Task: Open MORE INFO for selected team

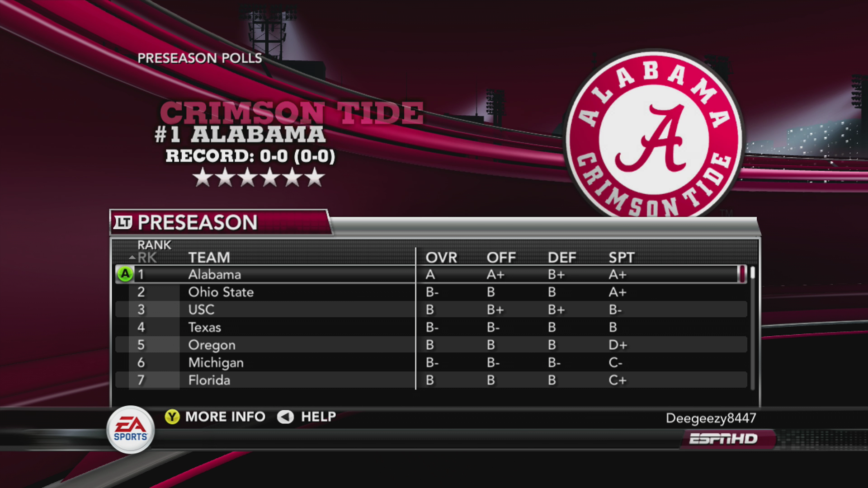Action: pos(225,417)
